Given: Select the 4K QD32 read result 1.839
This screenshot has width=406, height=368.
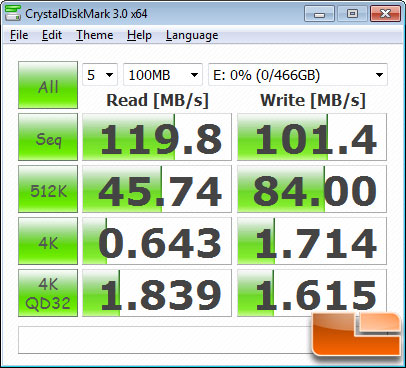Looking at the screenshot, I should coord(157,293).
